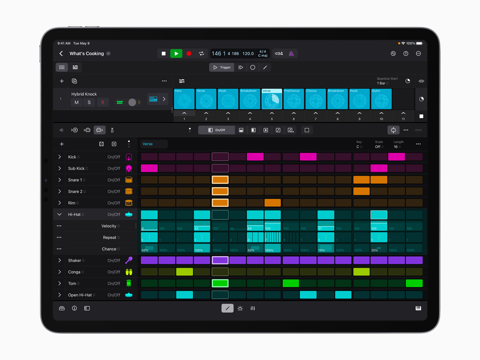
Task: Open the Quantize Start 1 Bar menu
Action: tap(387, 81)
